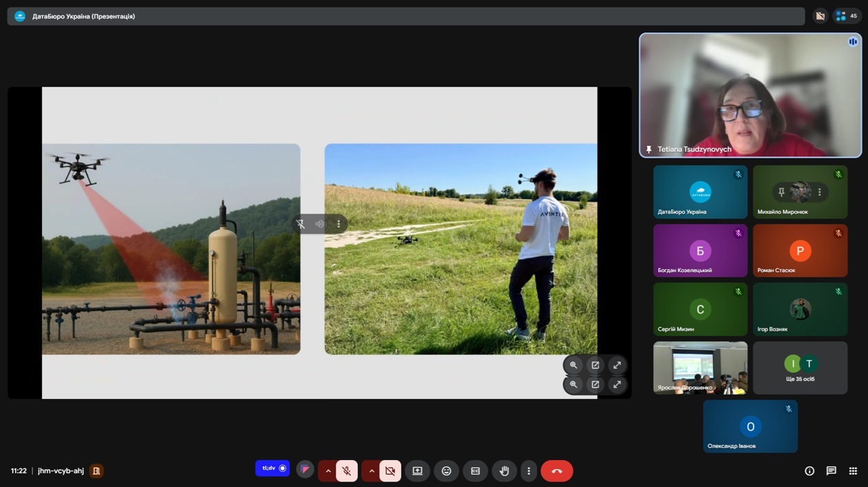This screenshot has height=487, width=868.
Task: Open the activities grid icon
Action: [x=853, y=471]
